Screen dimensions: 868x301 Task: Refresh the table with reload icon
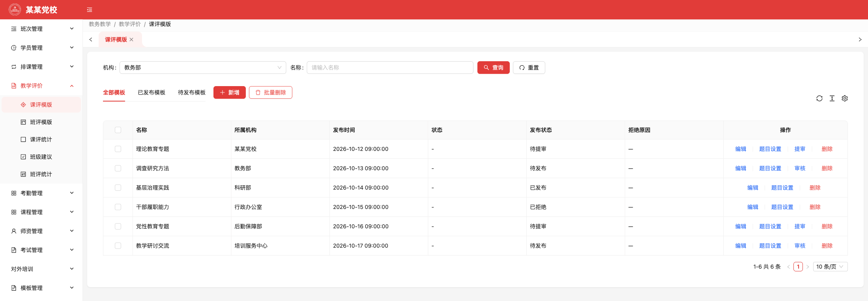coord(819,98)
